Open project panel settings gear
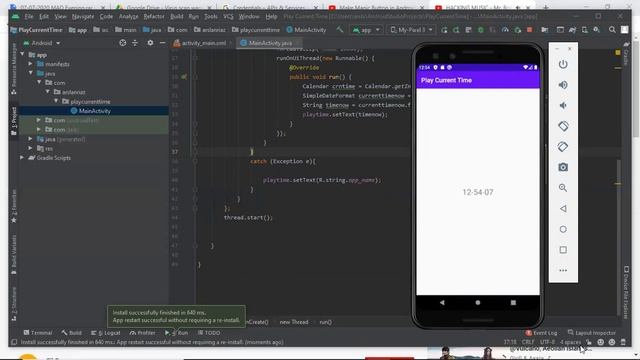640x360 pixels. pyautogui.click(x=150, y=43)
